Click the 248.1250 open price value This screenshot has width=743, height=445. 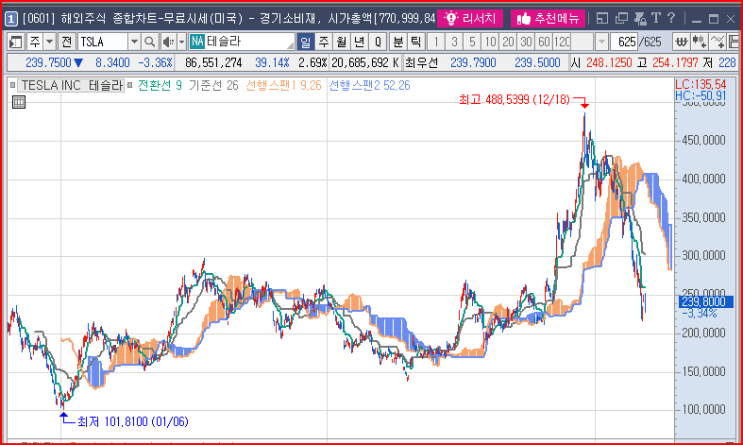[609, 63]
